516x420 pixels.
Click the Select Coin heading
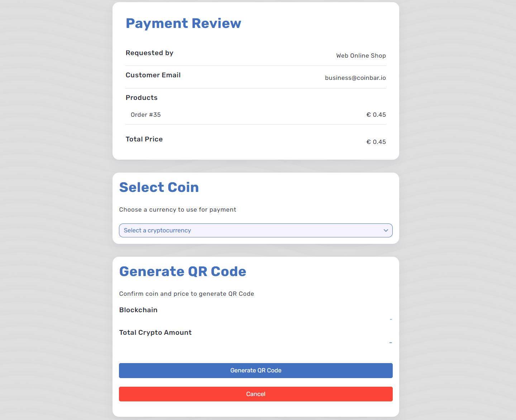(x=159, y=187)
